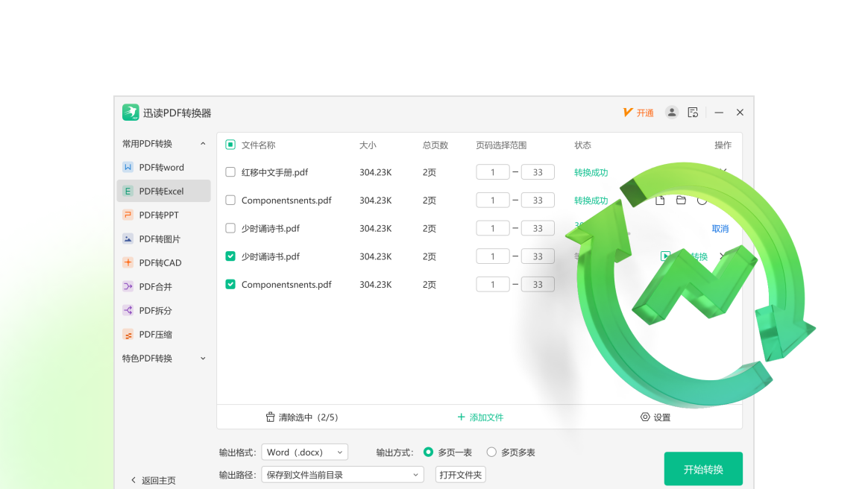Click the PDF压缩 compress icon
Screen dimensions: 868x489
pyautogui.click(x=128, y=334)
